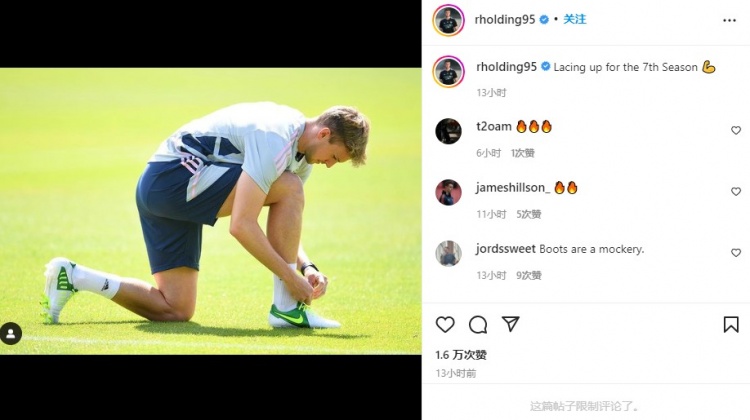Like the post with the heart icon
The width and height of the screenshot is (750, 420).
[x=445, y=324]
